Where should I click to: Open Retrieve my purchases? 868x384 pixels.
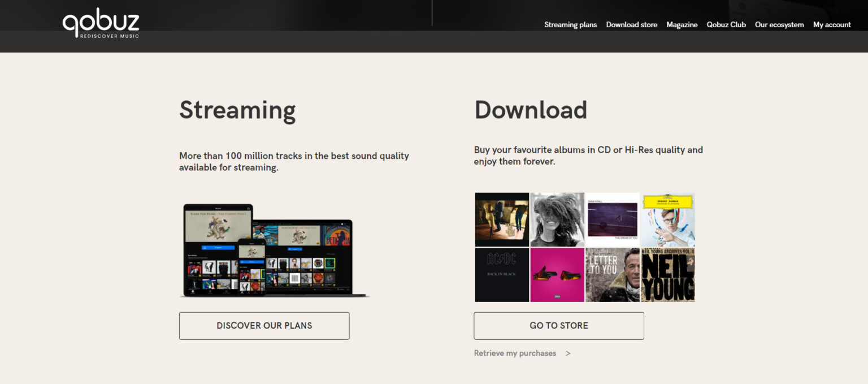coord(514,353)
